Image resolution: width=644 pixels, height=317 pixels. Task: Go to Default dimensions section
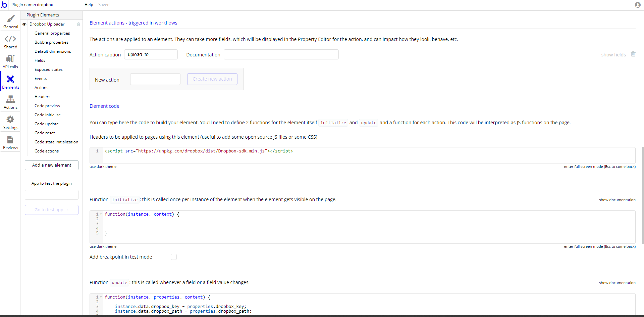pos(53,51)
